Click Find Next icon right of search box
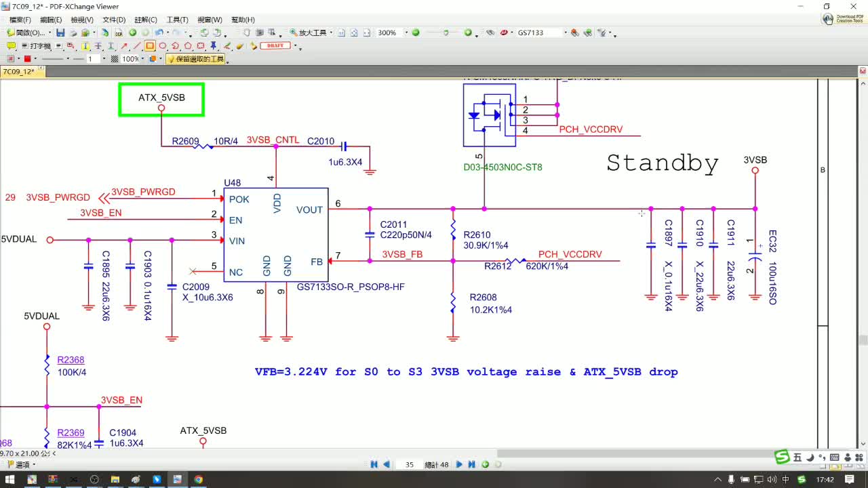Image resolution: width=868 pixels, height=488 pixels. click(x=588, y=33)
